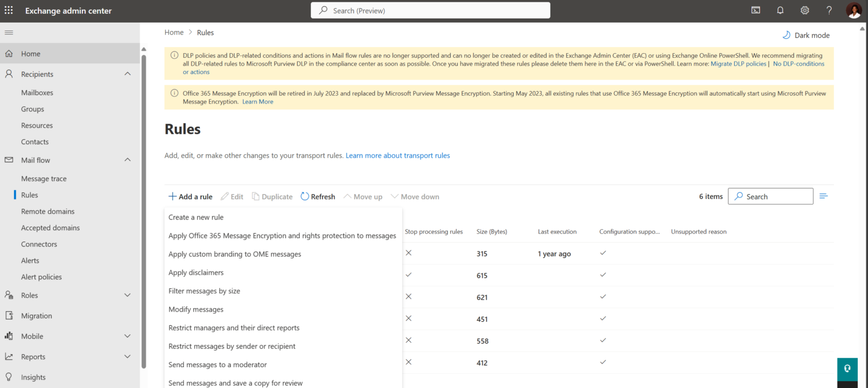Screen dimensions: 868x388
Task: Select "Apply disclaimers" menu option
Action: [x=196, y=272]
